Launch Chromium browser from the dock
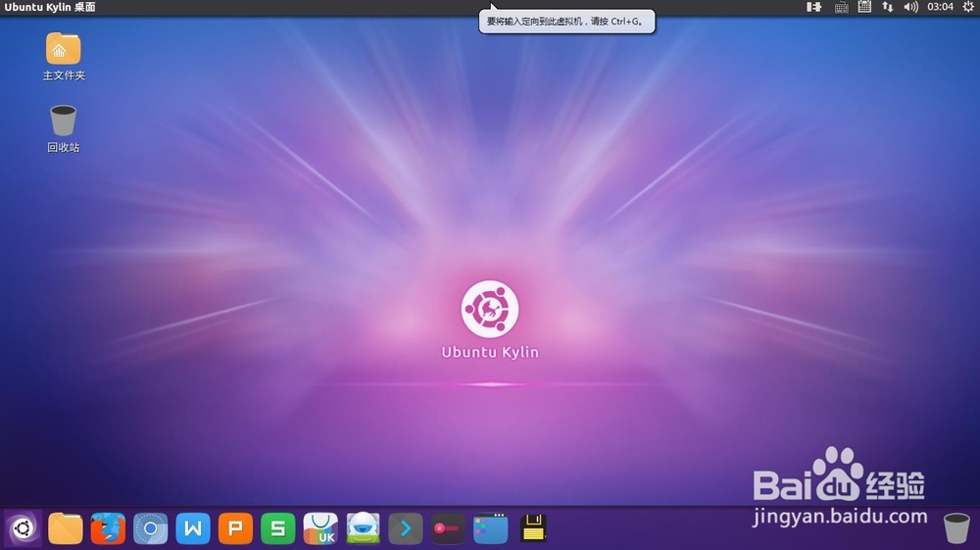The image size is (980, 550). click(x=151, y=528)
